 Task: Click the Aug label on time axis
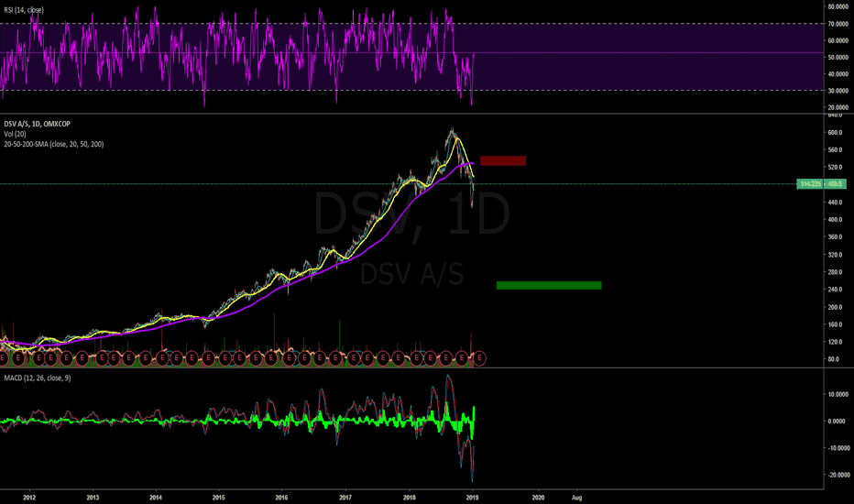577,498
